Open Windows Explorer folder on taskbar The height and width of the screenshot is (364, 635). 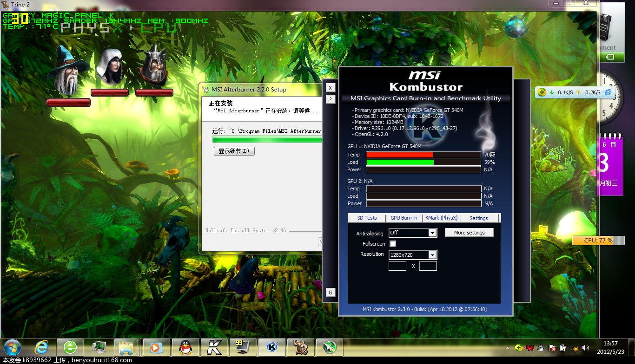point(127,347)
